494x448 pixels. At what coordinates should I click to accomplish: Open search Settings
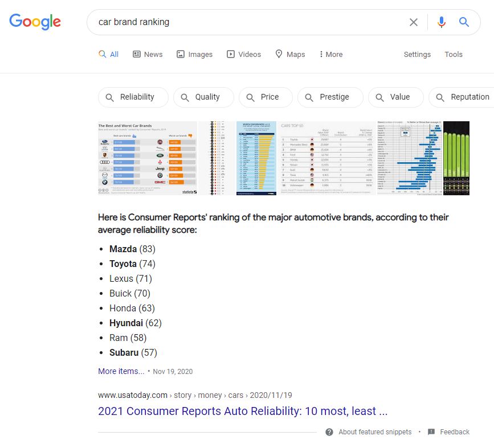417,54
